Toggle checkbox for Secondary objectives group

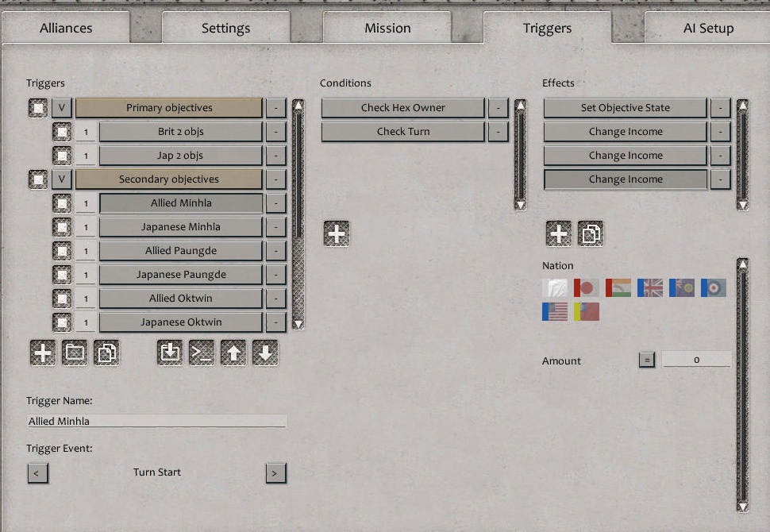pyautogui.click(x=38, y=179)
